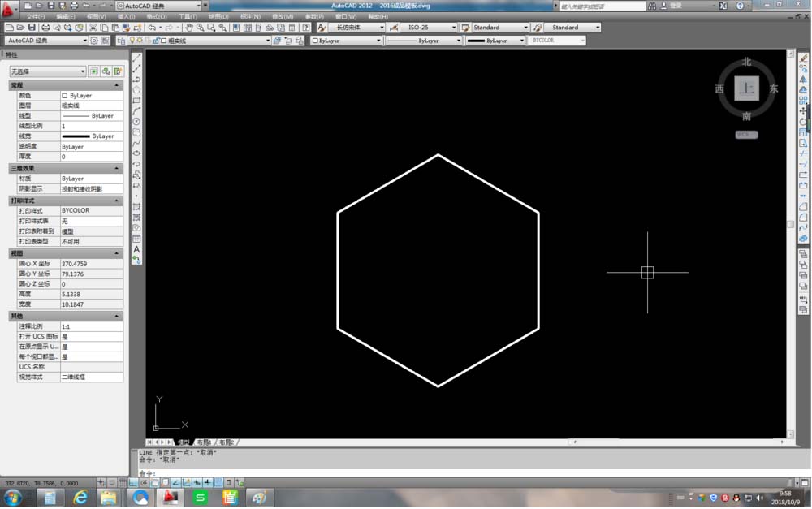
Task: Open the 工具(T) menu
Action: pyautogui.click(x=188, y=16)
